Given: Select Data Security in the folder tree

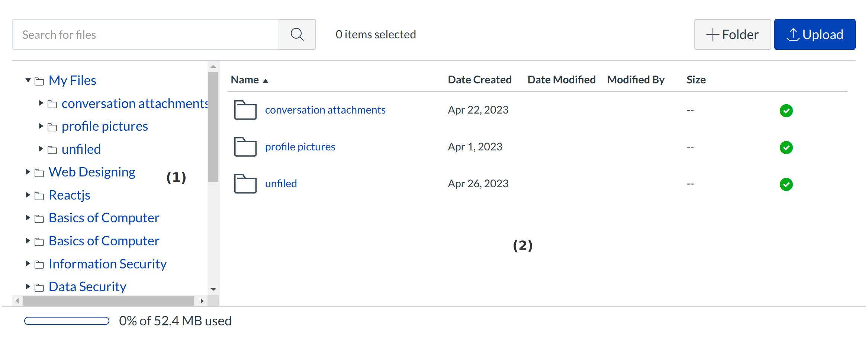Looking at the screenshot, I should click(x=87, y=287).
